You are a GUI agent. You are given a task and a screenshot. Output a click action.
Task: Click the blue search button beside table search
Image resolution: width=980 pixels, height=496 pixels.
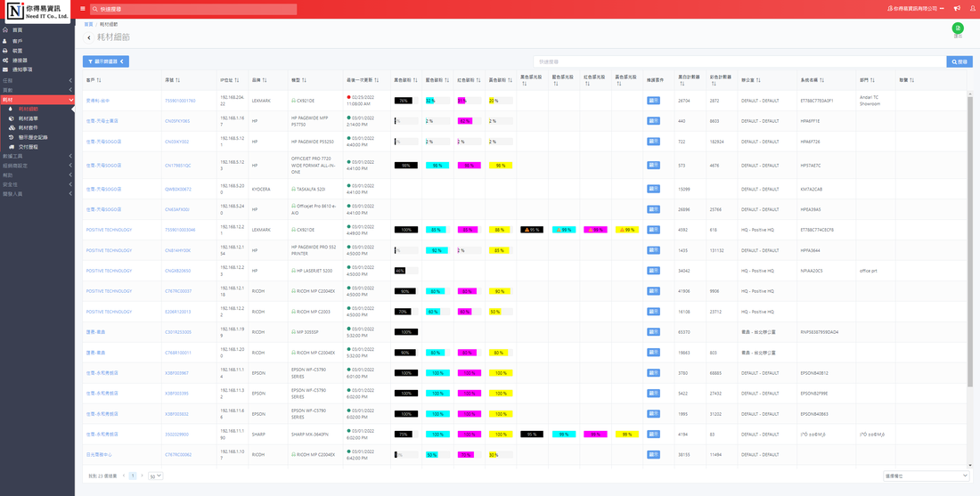click(960, 61)
